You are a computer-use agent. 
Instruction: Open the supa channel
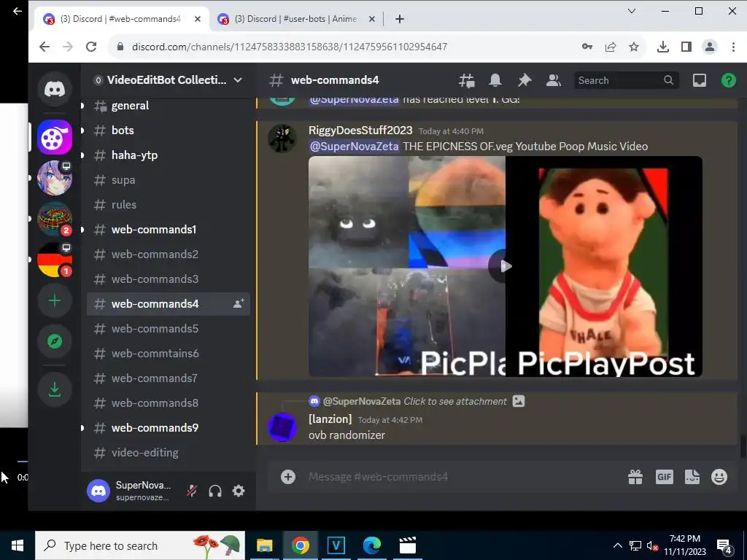[x=169, y=179]
